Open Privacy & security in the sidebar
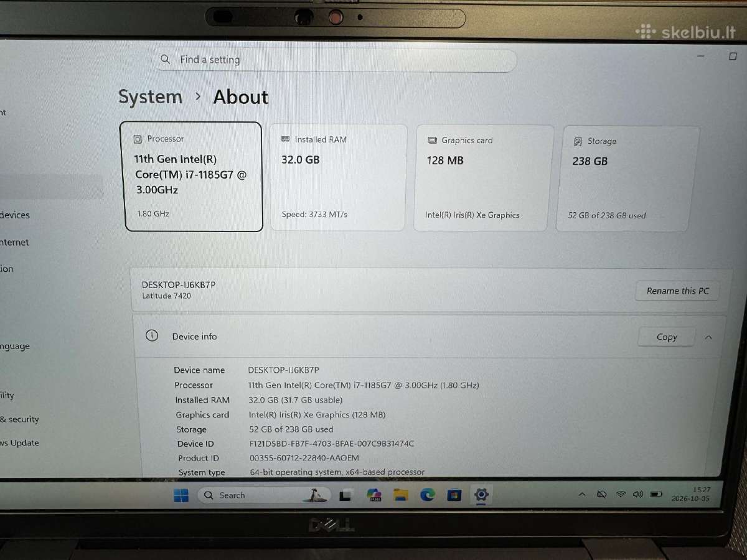 click(19, 419)
